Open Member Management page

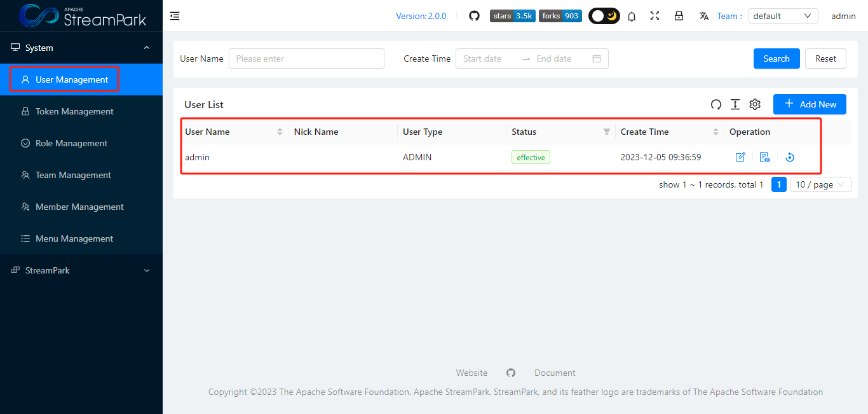click(x=81, y=207)
